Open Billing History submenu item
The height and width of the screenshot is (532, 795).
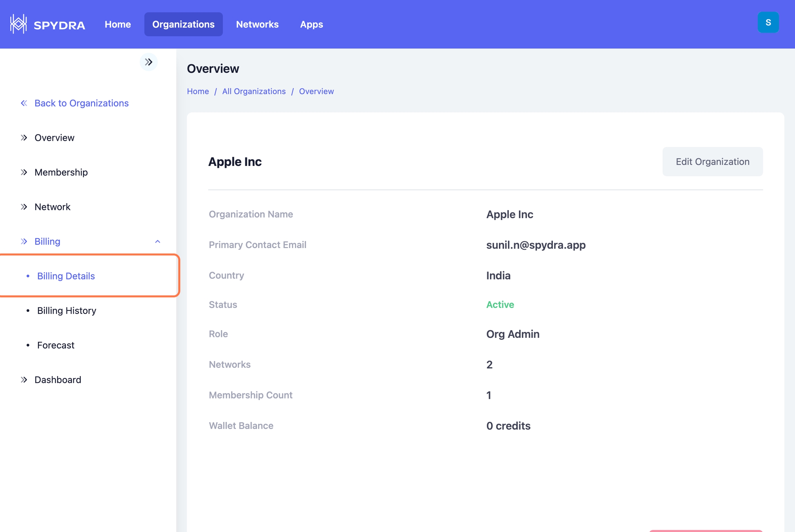67,311
